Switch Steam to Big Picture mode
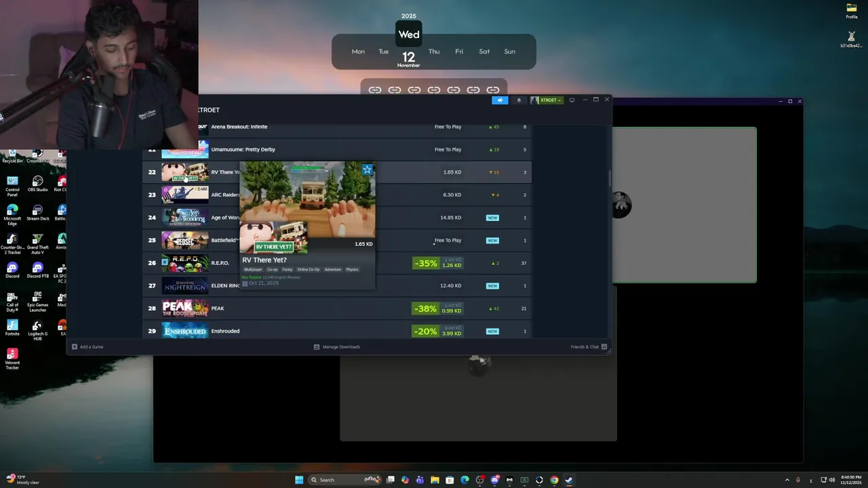The width and height of the screenshot is (868, 488). tap(572, 100)
